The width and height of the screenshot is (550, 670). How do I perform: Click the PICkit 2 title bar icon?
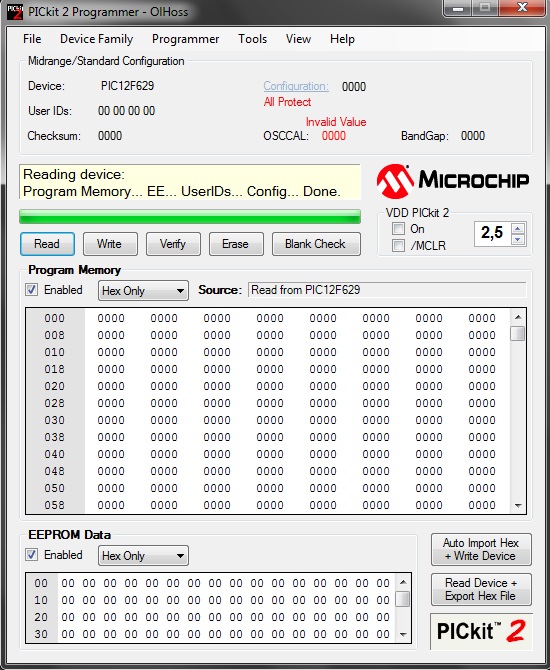pos(15,12)
